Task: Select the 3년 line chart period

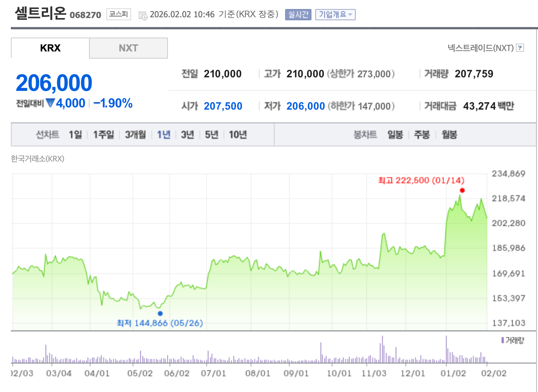Action: (187, 134)
